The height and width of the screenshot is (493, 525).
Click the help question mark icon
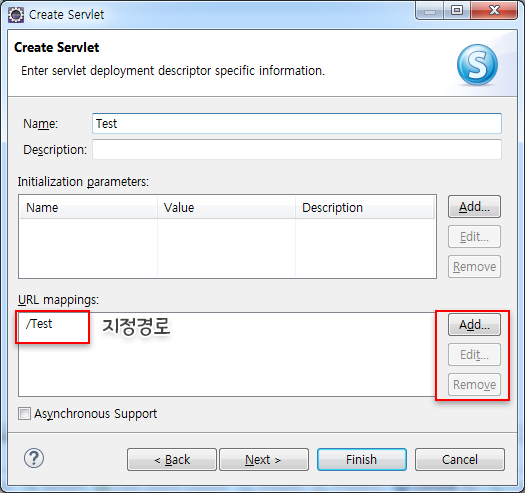(x=34, y=459)
